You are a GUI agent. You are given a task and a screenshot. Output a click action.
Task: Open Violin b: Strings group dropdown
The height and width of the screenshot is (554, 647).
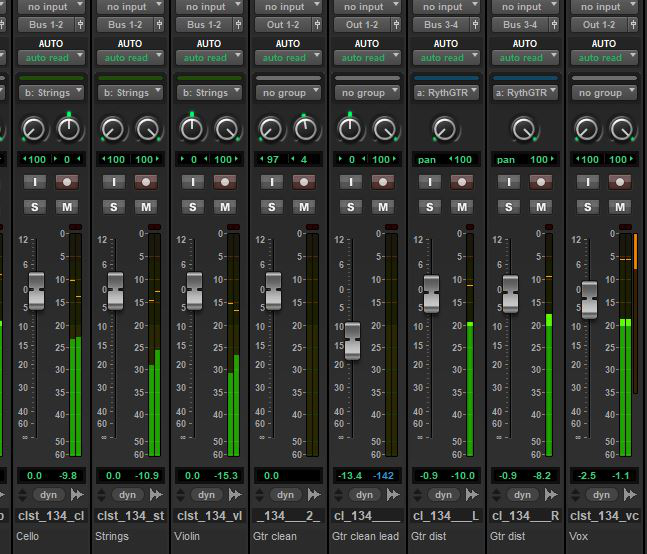[210, 93]
